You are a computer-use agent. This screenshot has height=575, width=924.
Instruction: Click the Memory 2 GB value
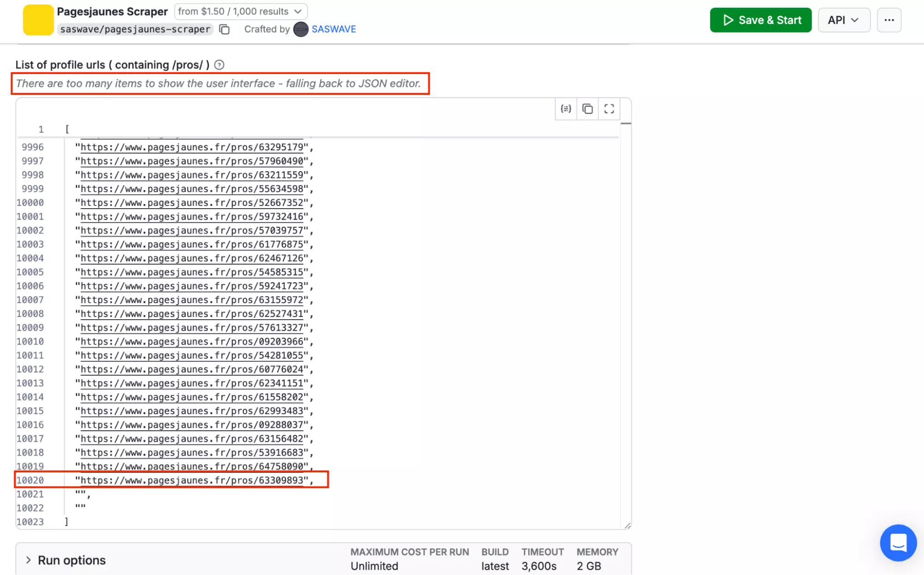589,566
